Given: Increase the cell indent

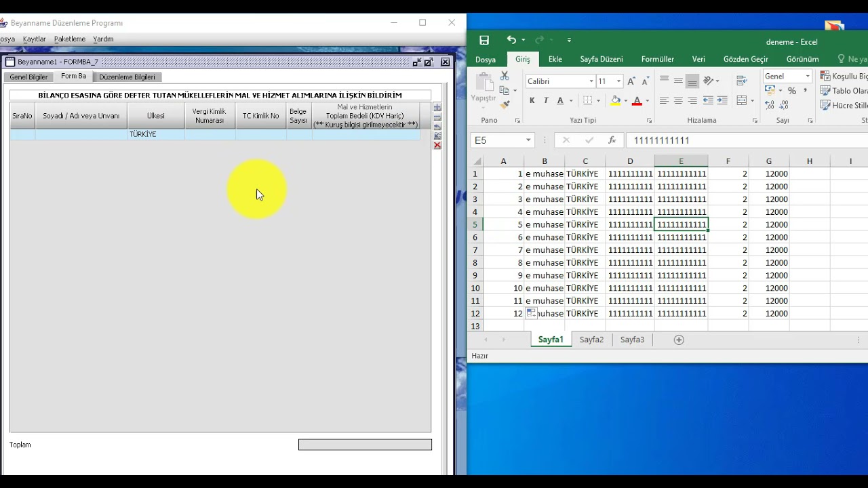Looking at the screenshot, I should point(722,101).
